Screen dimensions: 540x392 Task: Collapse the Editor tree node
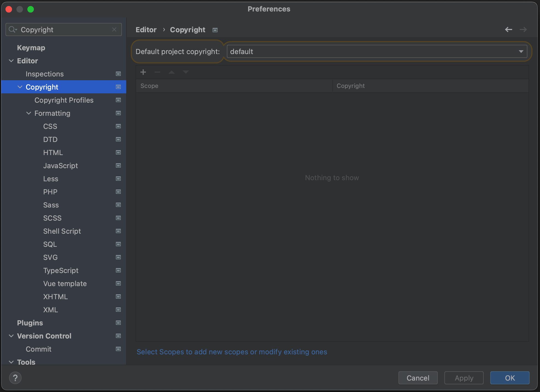click(11, 61)
